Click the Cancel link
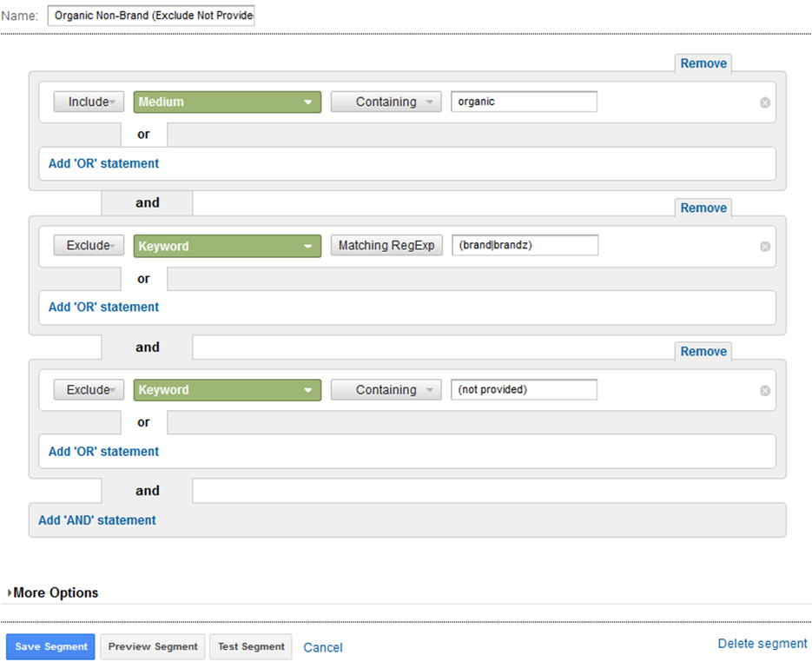This screenshot has width=812, height=662. click(323, 647)
